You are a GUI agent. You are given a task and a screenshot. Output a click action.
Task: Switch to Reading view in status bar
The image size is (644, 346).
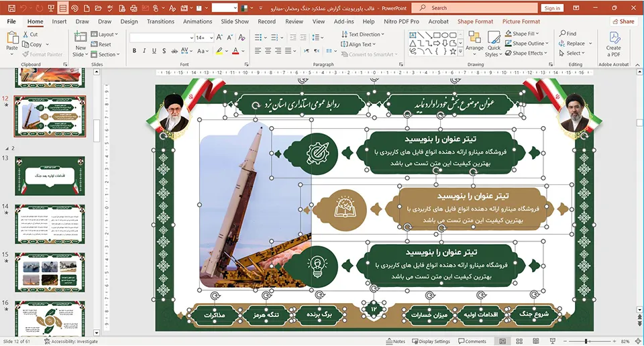(535, 341)
